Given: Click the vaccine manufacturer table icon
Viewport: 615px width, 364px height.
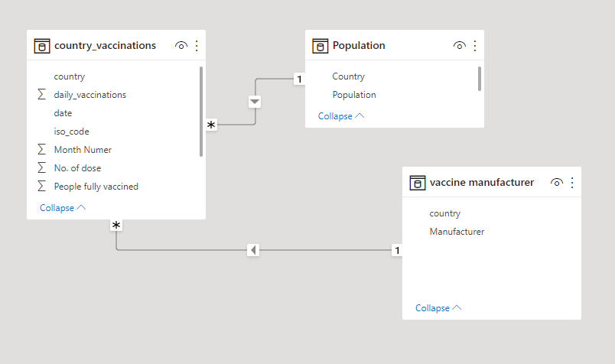Looking at the screenshot, I should point(418,183).
